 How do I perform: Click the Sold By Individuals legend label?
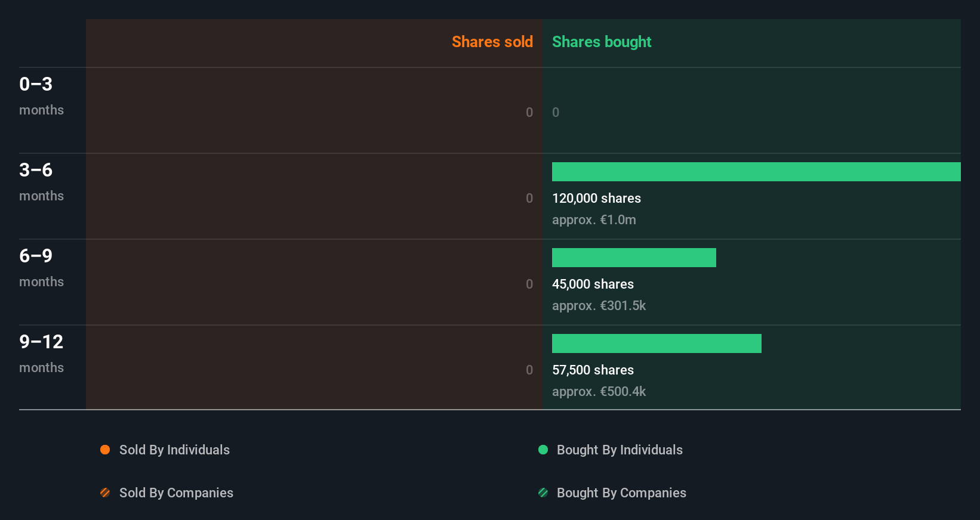click(174, 450)
